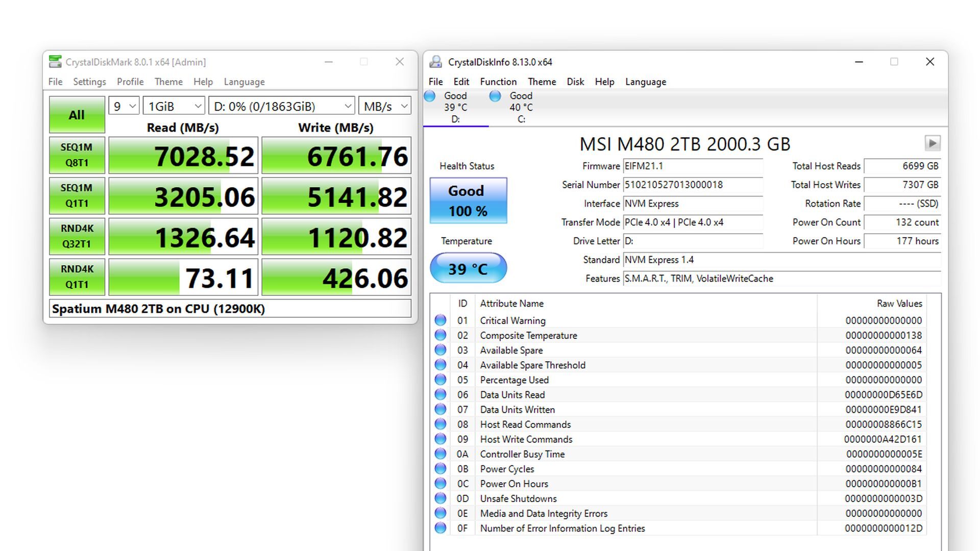Click the blue indicator beside Percentage Used

[439, 380]
